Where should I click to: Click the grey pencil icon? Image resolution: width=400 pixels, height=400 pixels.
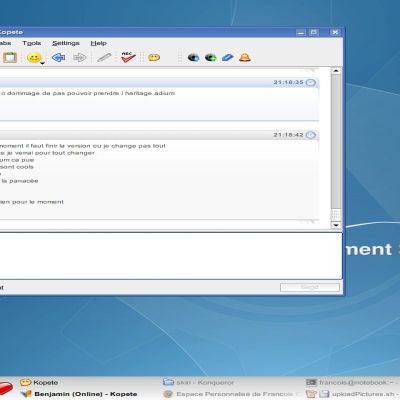pos(104,58)
